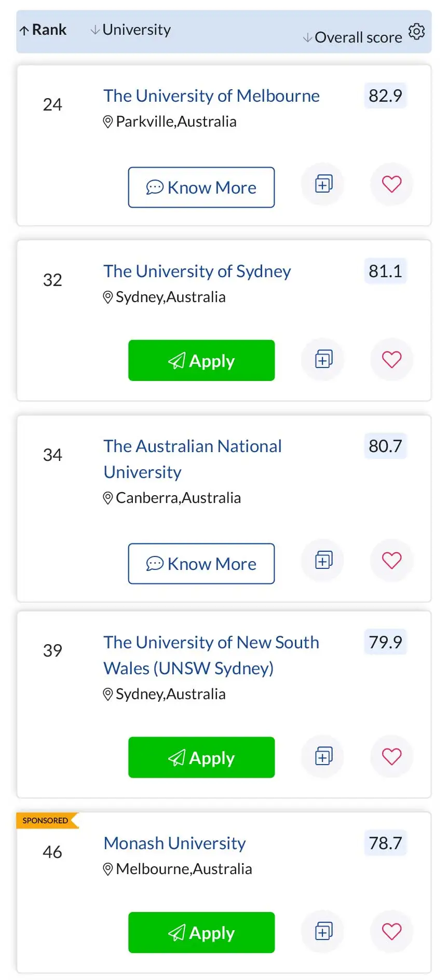Sort by Rank column header
Screen dimensions: 448x980
coord(43,30)
